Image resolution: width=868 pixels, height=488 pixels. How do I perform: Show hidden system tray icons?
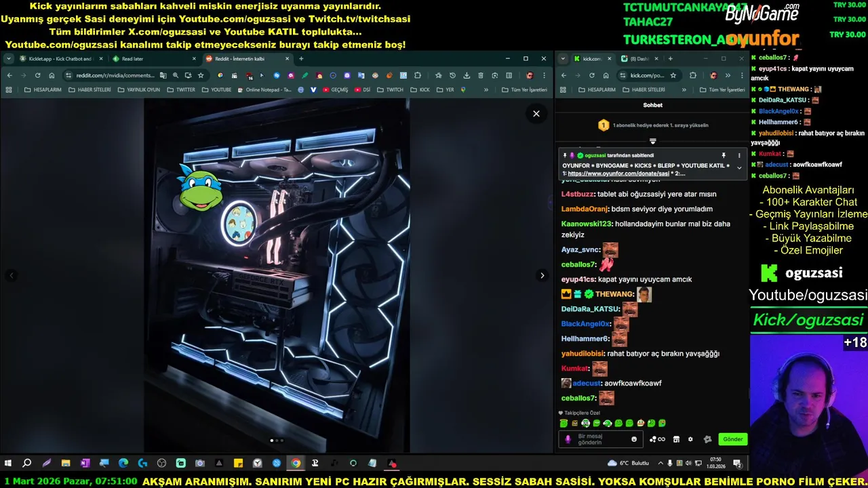click(660, 464)
